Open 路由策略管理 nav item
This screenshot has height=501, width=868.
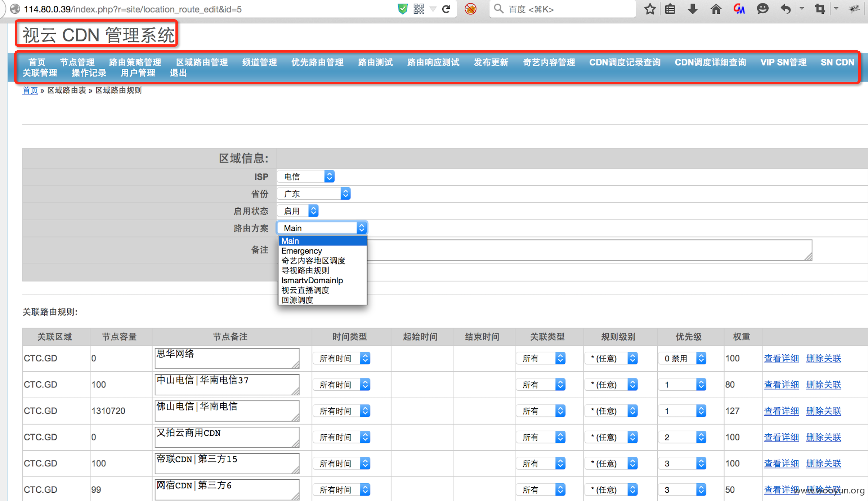135,62
